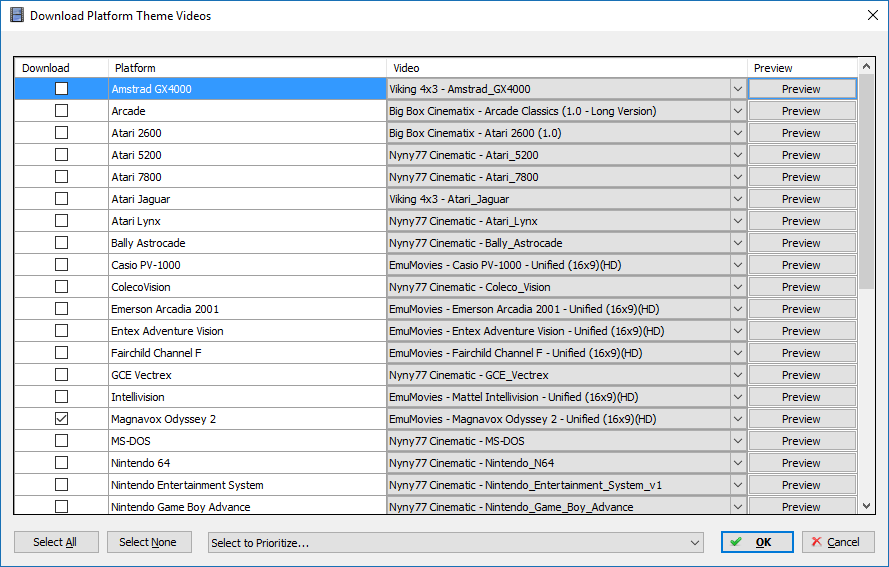The height and width of the screenshot is (567, 889).
Task: Enable download for MS-DOS
Action: click(x=61, y=441)
